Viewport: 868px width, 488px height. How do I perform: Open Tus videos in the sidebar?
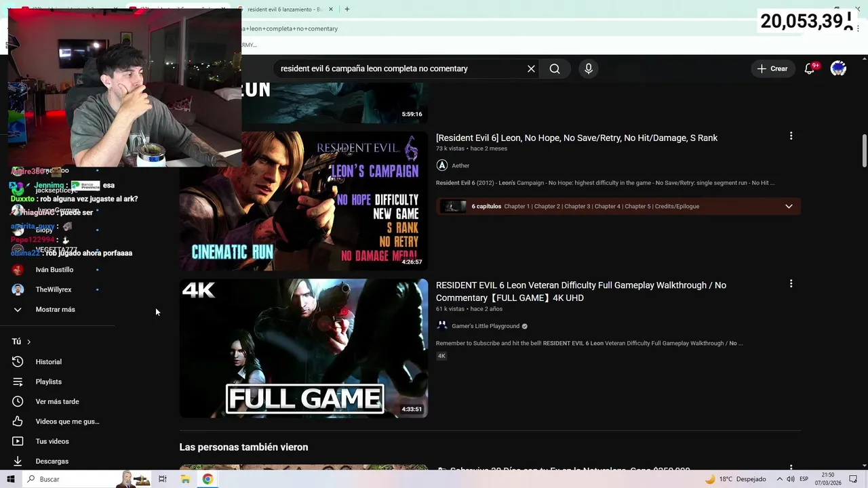52,441
